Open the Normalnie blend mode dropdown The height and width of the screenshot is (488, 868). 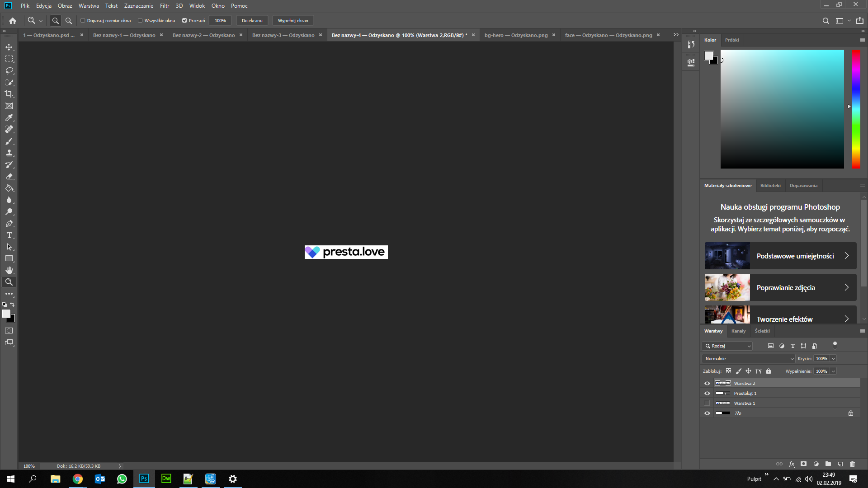click(x=749, y=359)
